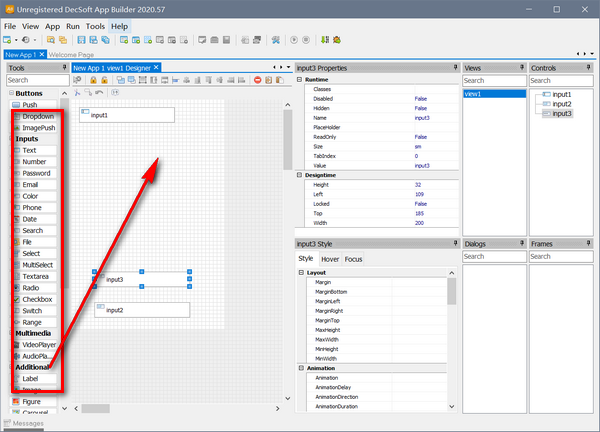Switch to the Hover style tab

click(329, 259)
